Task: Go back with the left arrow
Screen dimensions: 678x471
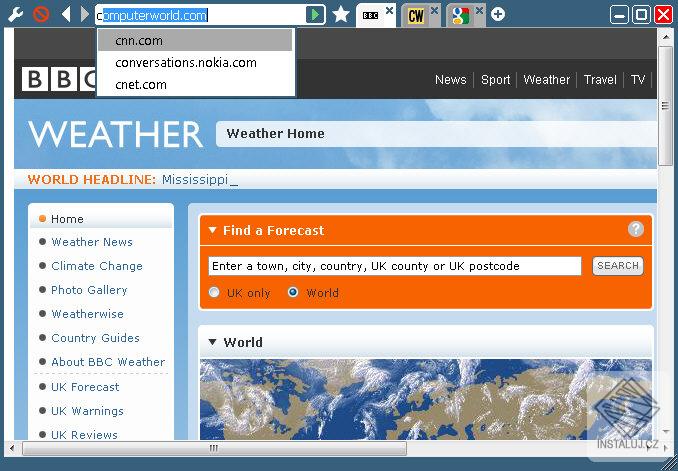Action: click(66, 15)
